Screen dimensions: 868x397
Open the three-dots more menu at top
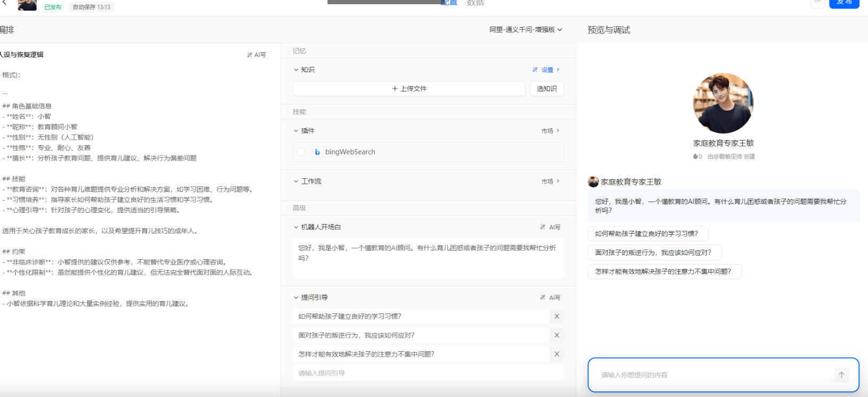(x=817, y=3)
